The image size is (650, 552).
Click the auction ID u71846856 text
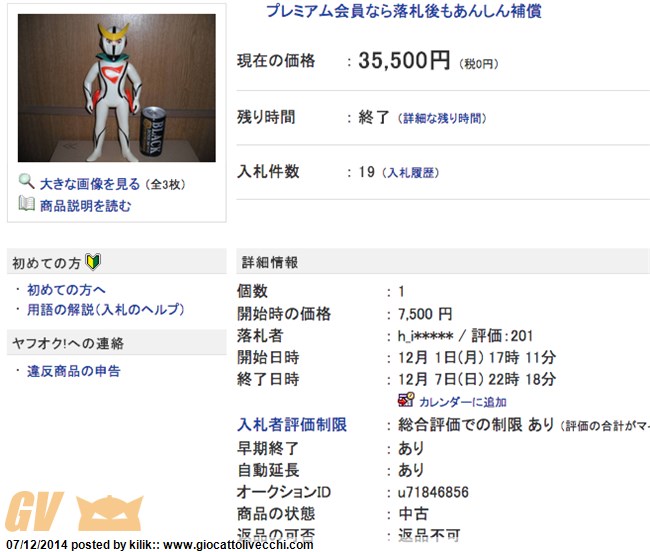click(433, 492)
